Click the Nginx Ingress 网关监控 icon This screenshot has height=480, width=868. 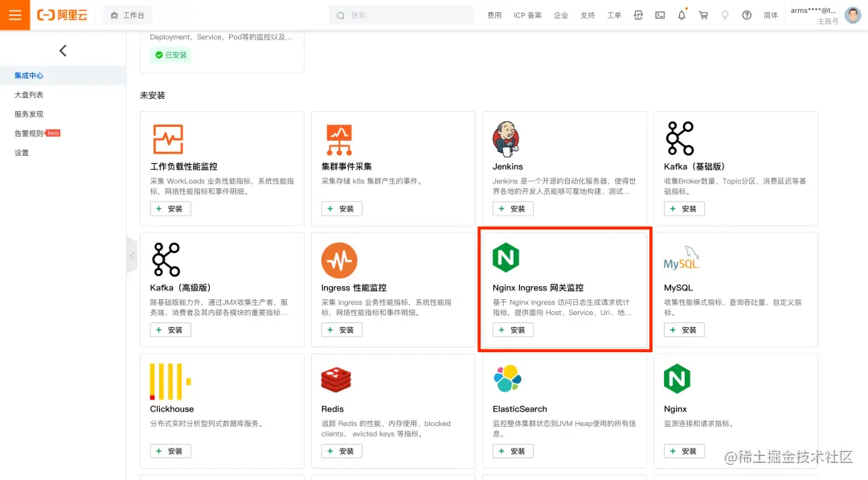click(506, 257)
